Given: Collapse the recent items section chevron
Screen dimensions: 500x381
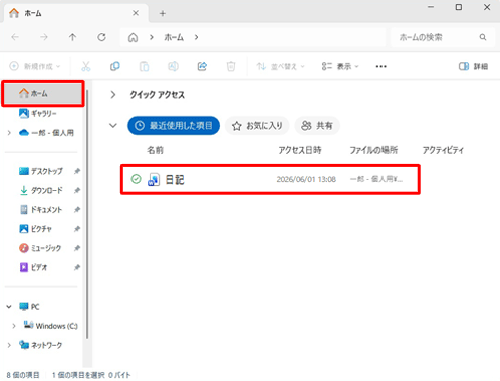Looking at the screenshot, I should (113, 126).
